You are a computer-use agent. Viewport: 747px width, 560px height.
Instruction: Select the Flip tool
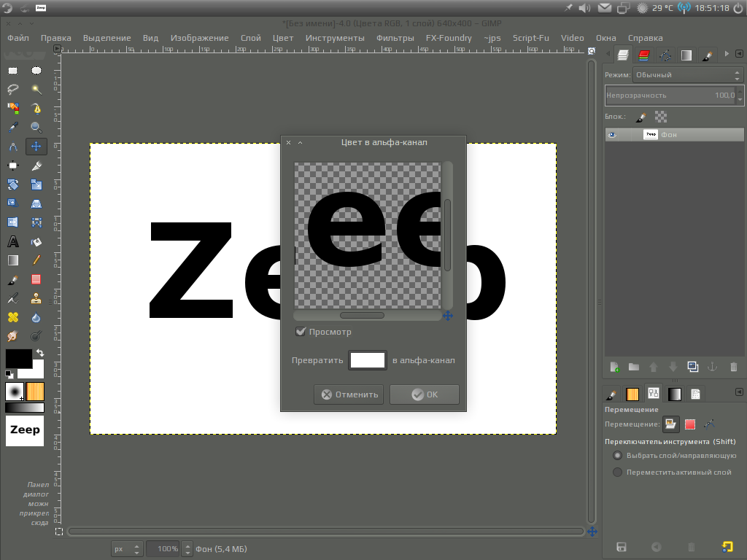coord(13,222)
